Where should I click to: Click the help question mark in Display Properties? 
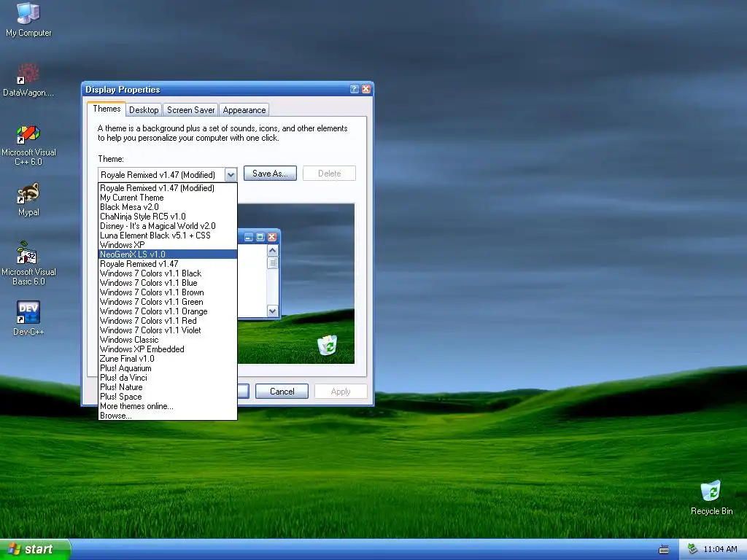pos(354,89)
